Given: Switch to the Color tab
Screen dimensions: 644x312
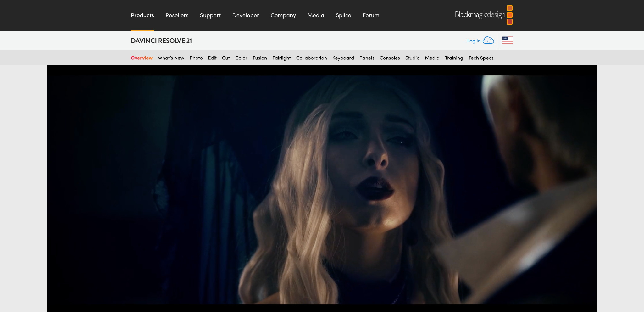Looking at the screenshot, I should coord(241,58).
